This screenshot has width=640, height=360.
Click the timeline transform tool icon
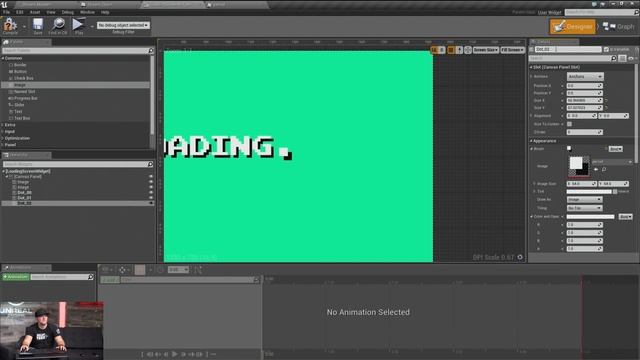(x=122, y=270)
